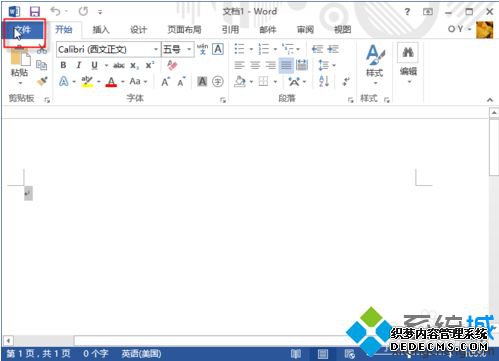This screenshot has height=361, width=499.
Task: Click the Undo arrow icon
Action: [x=55, y=11]
